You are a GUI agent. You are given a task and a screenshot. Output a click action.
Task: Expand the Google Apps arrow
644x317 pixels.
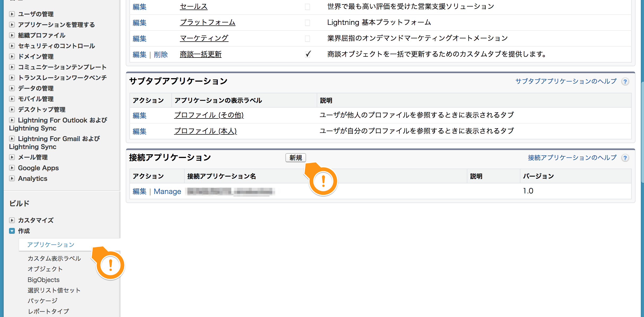(12, 168)
